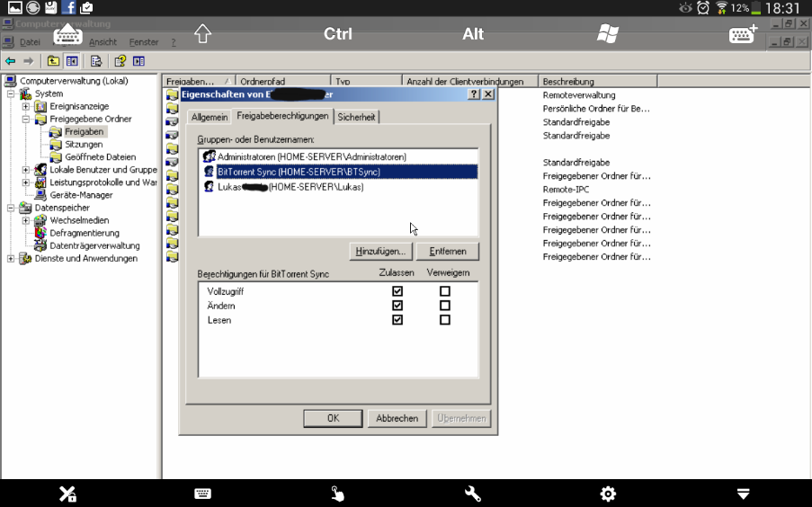This screenshot has width=812, height=507.
Task: Click the Forward arrow toolbar icon
Action: (29, 61)
